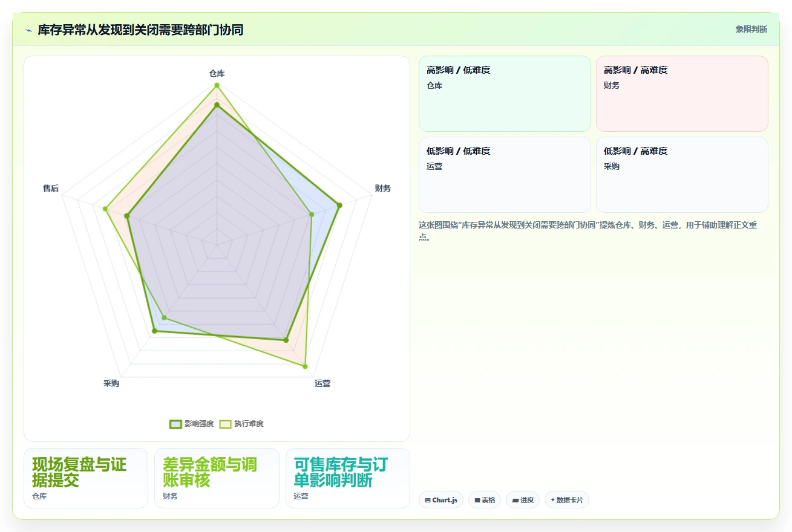Click the 执行难度 data point on 售后 axis
This screenshot has height=532, width=792.
tap(105, 209)
